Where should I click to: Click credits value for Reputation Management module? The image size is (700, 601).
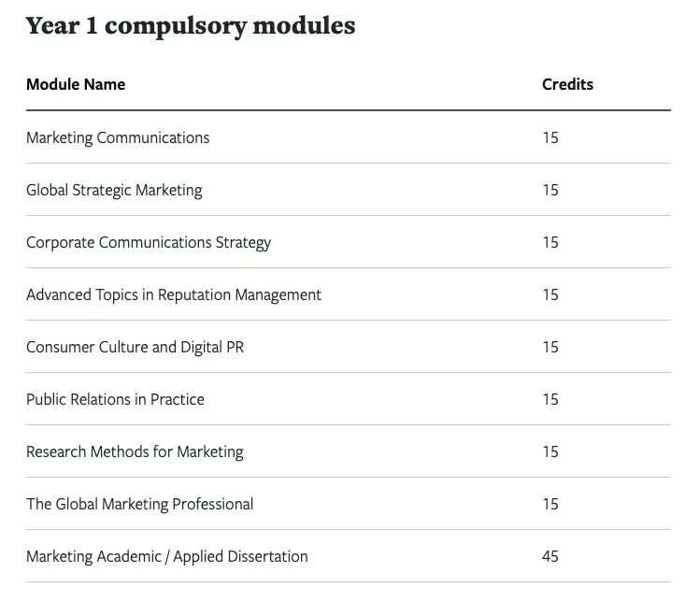tap(550, 294)
